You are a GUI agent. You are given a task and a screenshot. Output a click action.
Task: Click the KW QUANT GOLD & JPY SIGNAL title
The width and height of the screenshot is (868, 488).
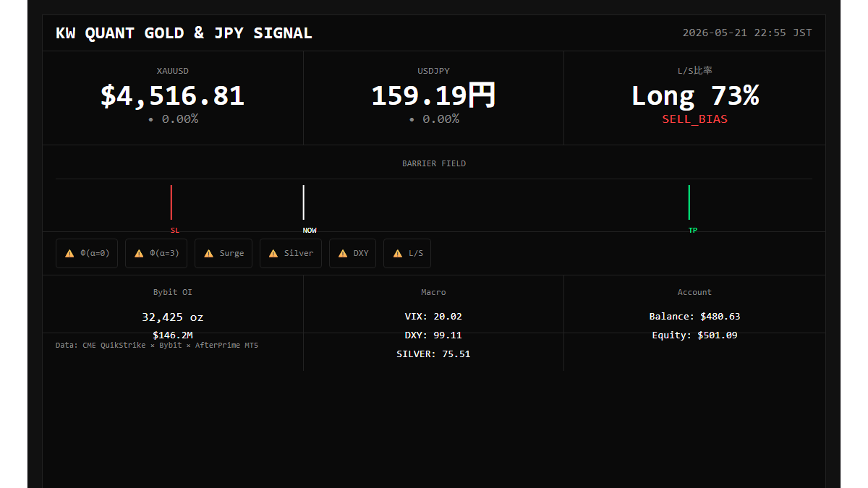tap(184, 33)
